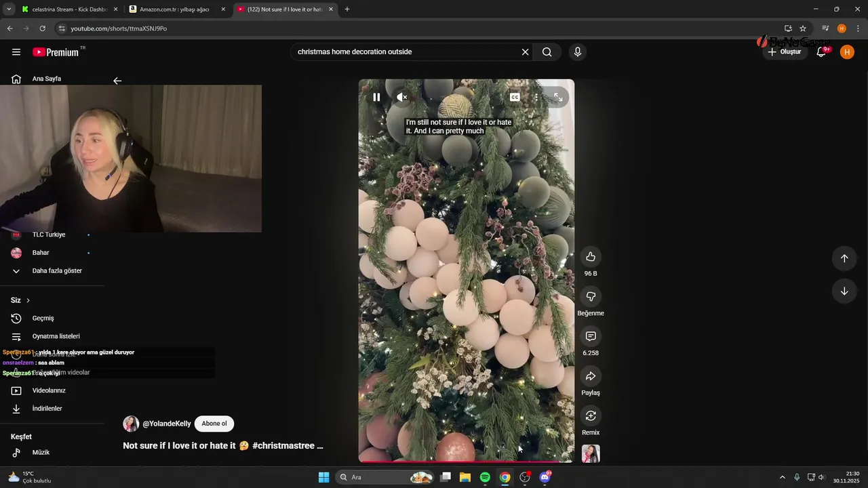Click the address bar URL
Viewport: 868px width, 488px height.
119,28
